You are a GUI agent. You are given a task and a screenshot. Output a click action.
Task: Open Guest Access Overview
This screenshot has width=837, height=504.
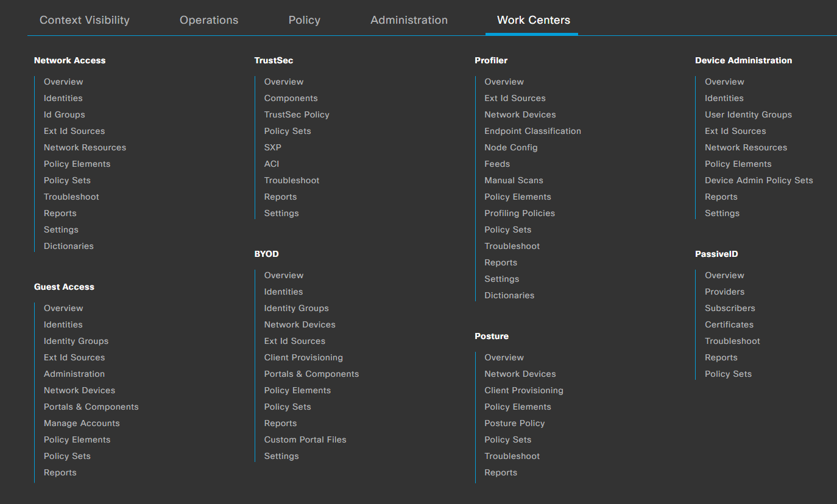[x=63, y=308]
